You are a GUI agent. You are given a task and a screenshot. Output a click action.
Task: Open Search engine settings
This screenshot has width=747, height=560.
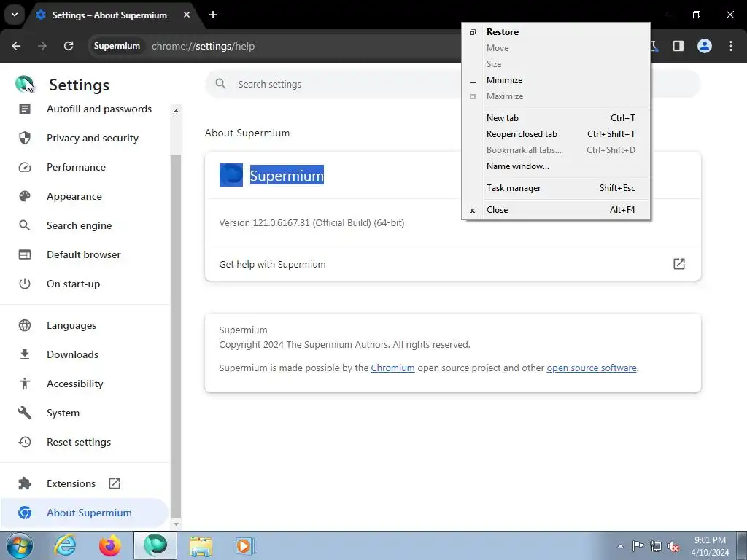(x=85, y=225)
